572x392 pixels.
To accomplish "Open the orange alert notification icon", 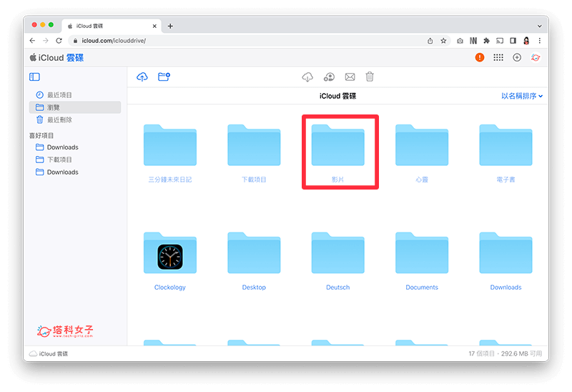I will click(479, 57).
